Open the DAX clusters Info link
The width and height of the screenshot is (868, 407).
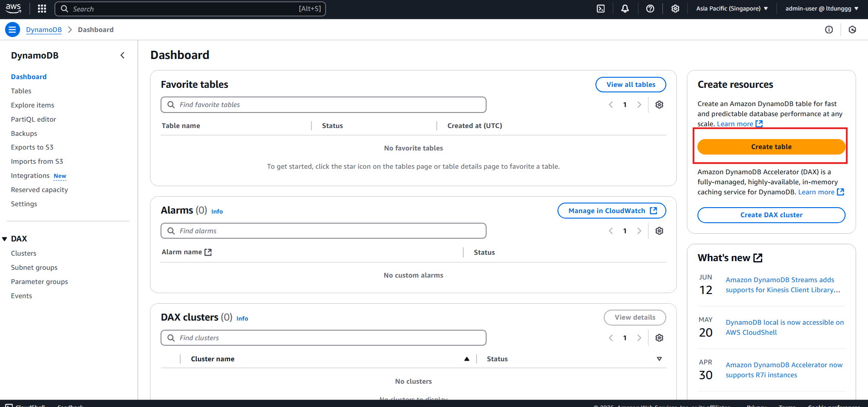click(x=242, y=318)
